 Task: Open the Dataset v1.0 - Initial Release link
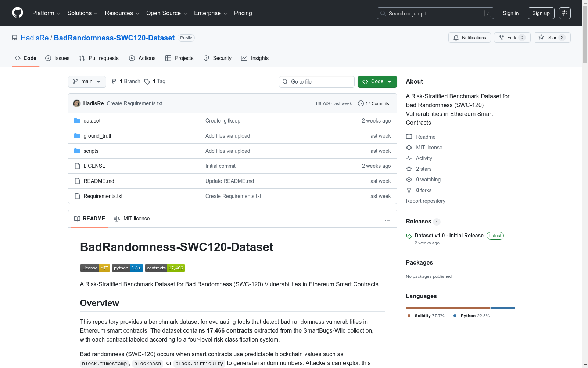(449, 236)
